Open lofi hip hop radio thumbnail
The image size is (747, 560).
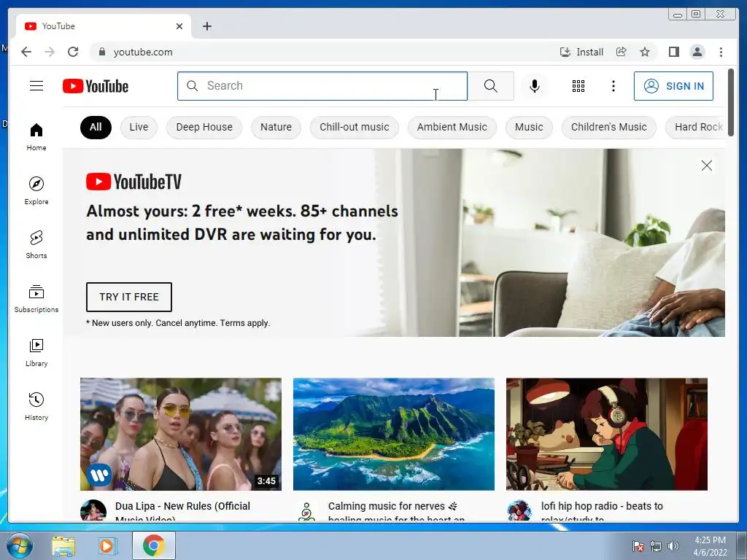(606, 434)
